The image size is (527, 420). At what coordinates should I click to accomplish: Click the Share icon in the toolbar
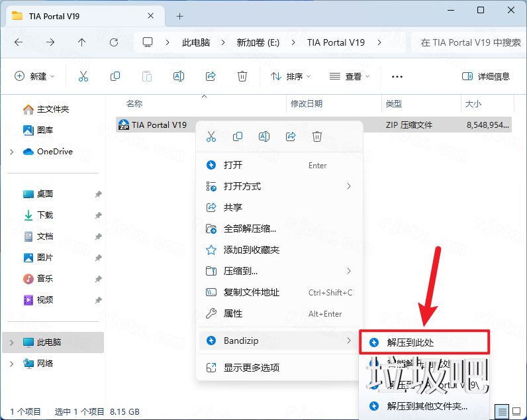pyautogui.click(x=211, y=76)
